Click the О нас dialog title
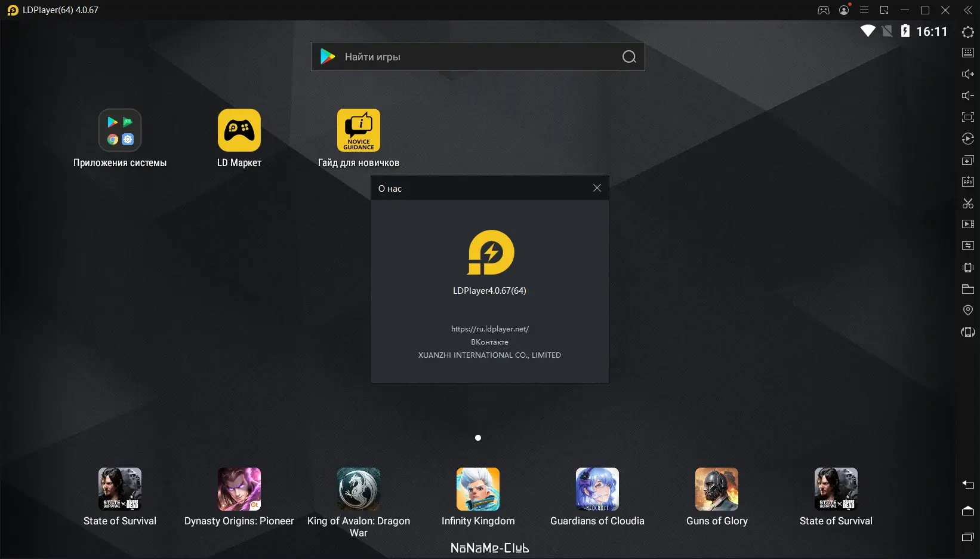This screenshot has height=559, width=980. click(x=390, y=189)
